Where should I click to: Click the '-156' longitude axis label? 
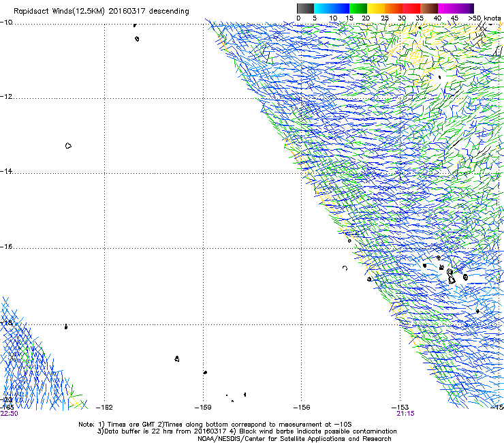point(302,408)
